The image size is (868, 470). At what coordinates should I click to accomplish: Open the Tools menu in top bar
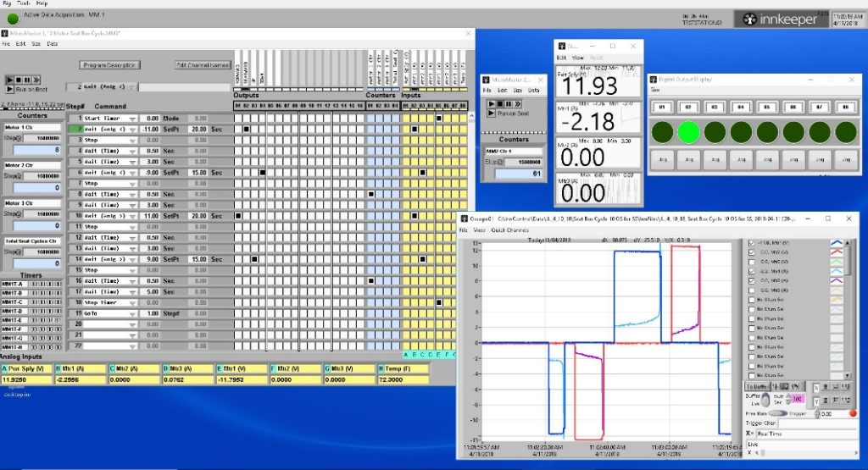[x=25, y=3]
